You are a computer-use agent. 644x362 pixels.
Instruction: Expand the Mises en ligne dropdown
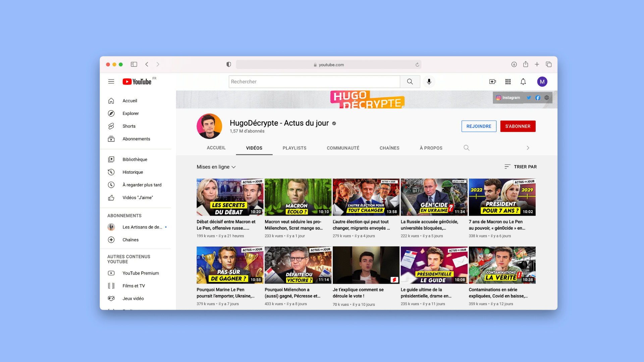[x=216, y=167]
